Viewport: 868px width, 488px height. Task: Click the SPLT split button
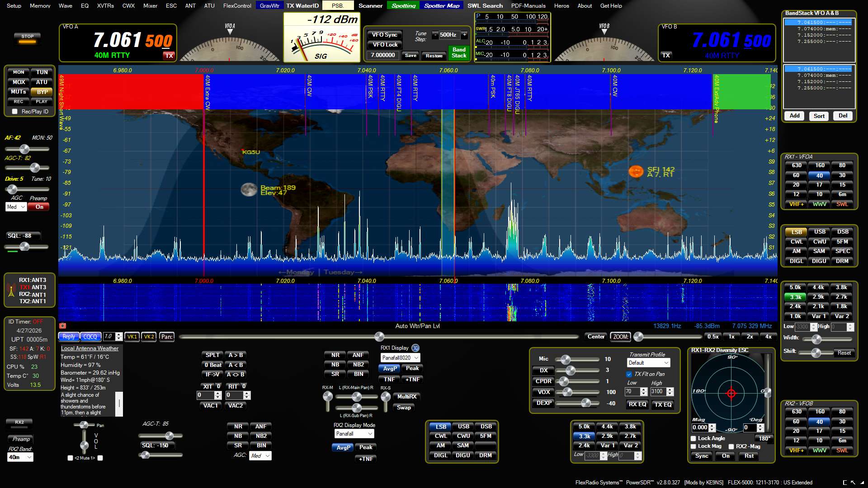(212, 355)
